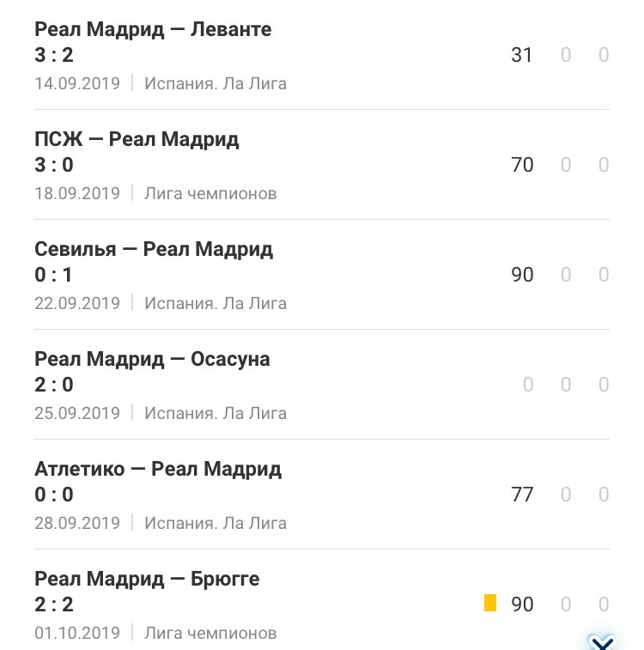
Task: Click 25.09.2019 Испания. Ла Лига label
Action: (x=161, y=413)
